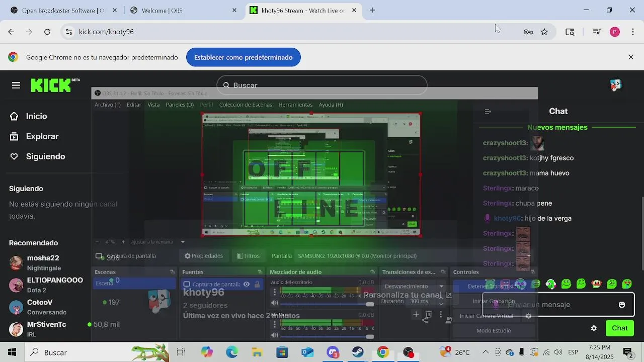Set the lower mixer track volume slider
Viewport: 644px width, 362px height.
(327, 336)
